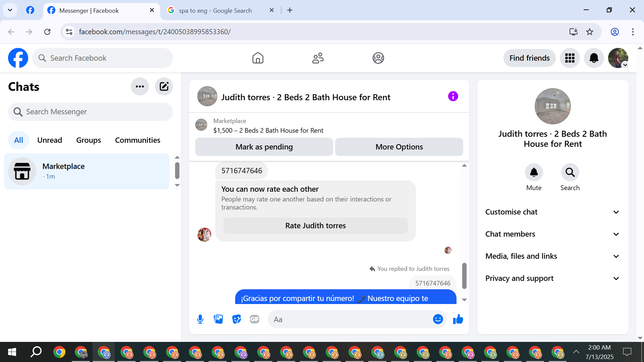Mute this conversation
644x362 pixels.
[534, 173]
